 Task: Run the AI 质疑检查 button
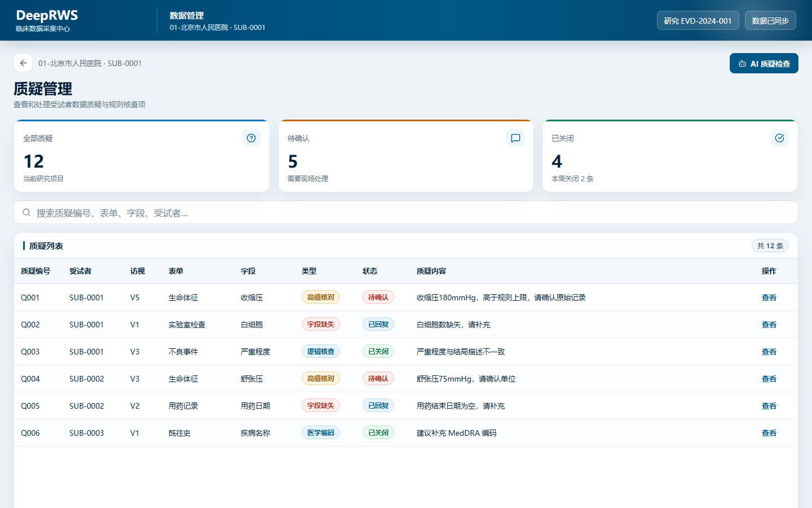(x=764, y=63)
